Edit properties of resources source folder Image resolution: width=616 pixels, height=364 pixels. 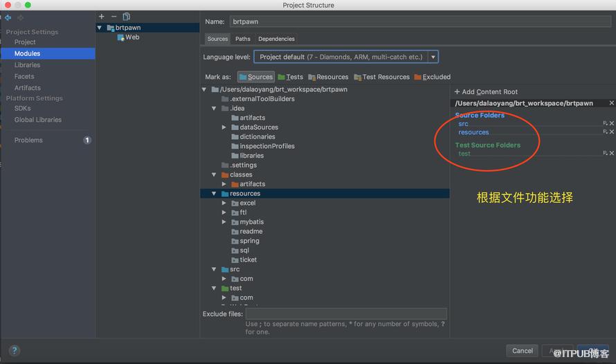606,132
